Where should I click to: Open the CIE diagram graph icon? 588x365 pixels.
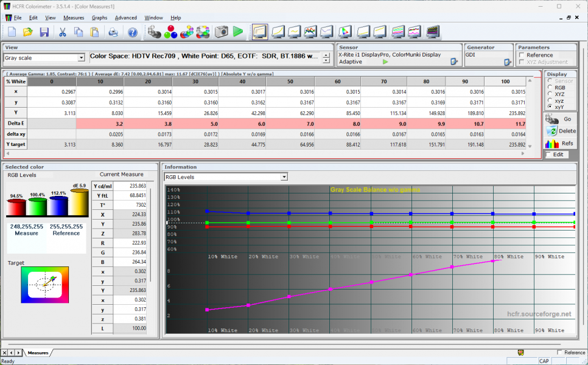345,32
